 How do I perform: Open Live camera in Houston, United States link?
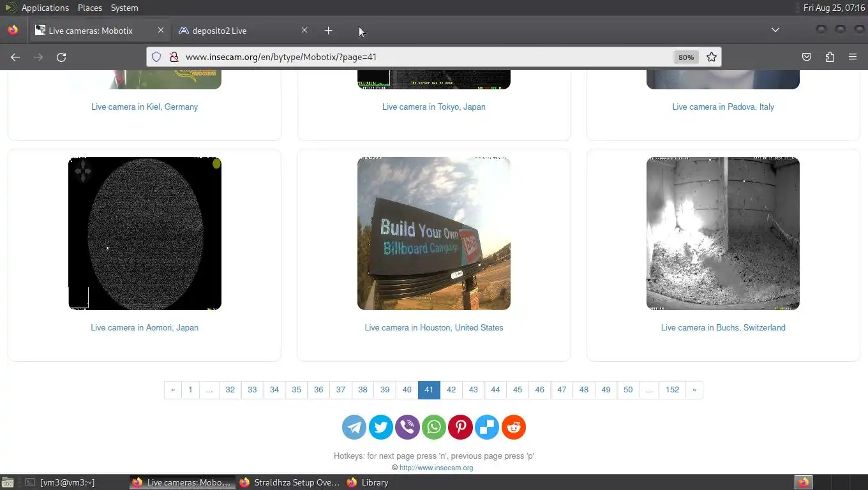[434, 327]
